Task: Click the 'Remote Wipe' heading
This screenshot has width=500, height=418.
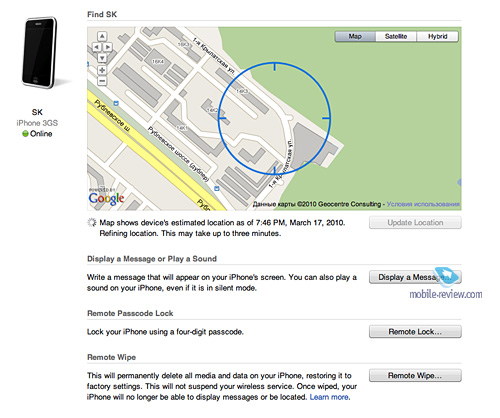Action: point(111,357)
